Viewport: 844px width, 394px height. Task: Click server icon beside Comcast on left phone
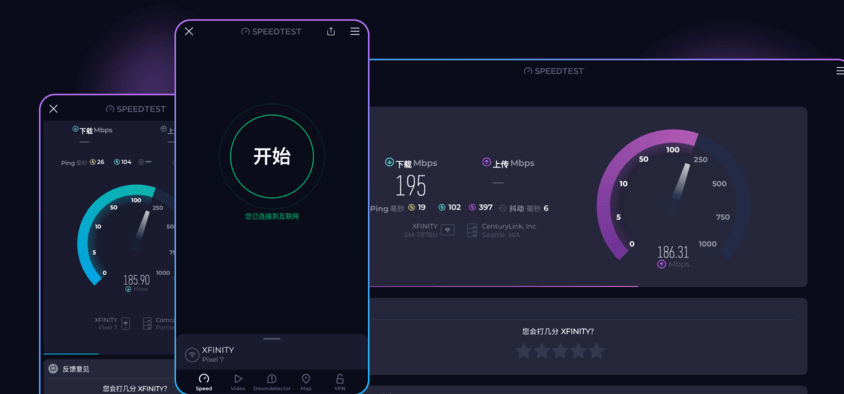pos(147,323)
